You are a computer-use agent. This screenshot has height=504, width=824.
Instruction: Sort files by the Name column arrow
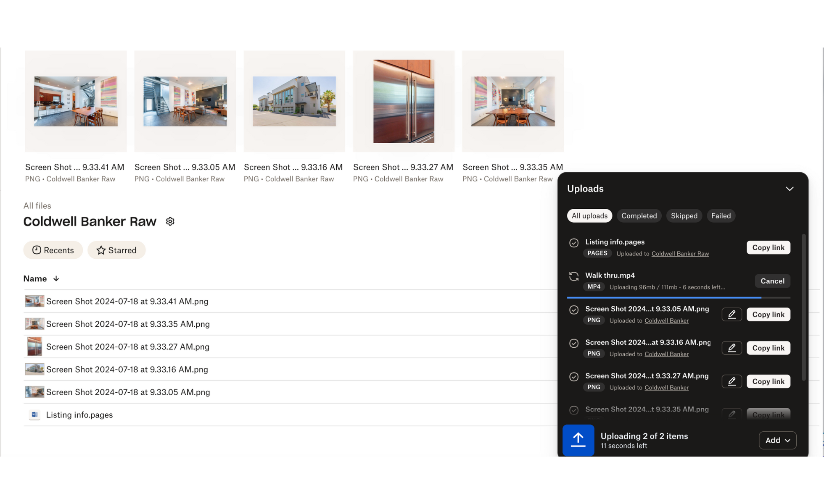pyautogui.click(x=56, y=279)
